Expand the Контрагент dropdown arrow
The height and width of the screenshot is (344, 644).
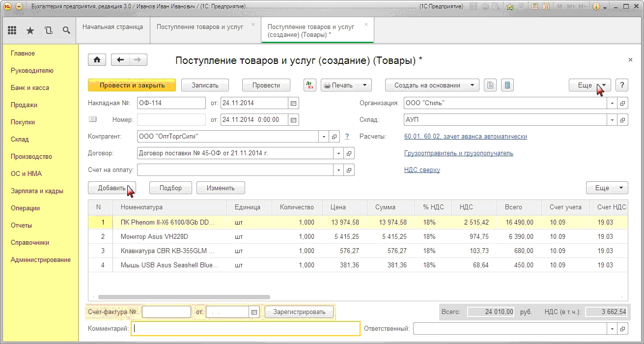coord(324,137)
